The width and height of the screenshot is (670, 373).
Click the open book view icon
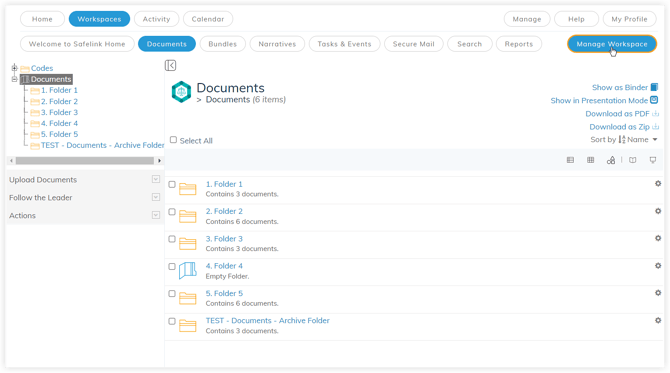point(632,160)
